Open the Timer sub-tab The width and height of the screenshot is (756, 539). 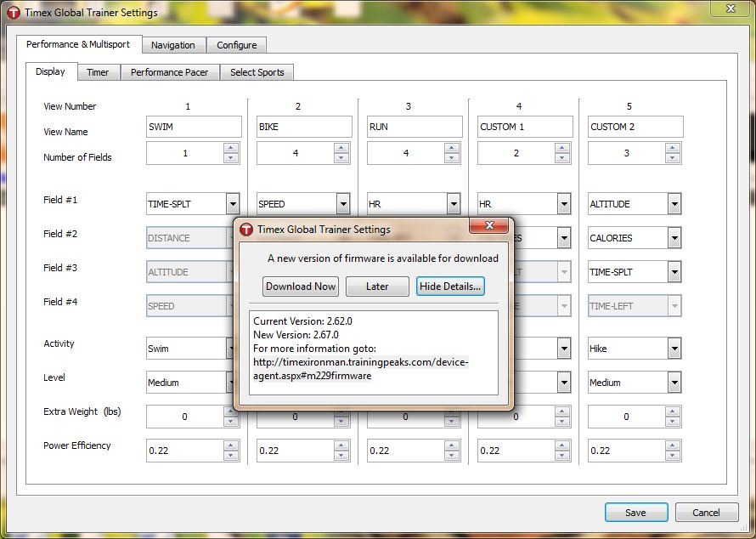[x=98, y=72]
